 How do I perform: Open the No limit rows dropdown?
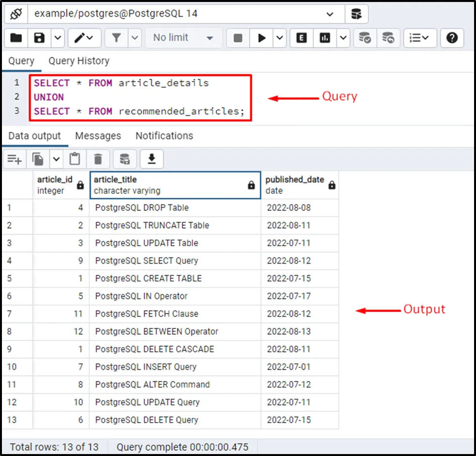pyautogui.click(x=184, y=38)
